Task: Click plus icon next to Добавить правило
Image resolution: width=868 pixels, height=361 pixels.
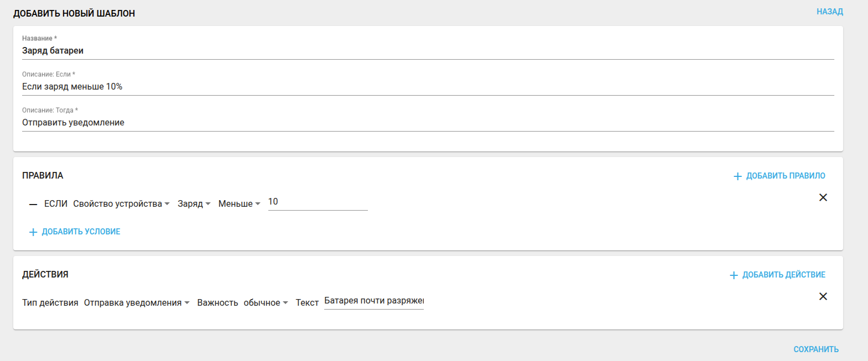Action: [x=737, y=176]
